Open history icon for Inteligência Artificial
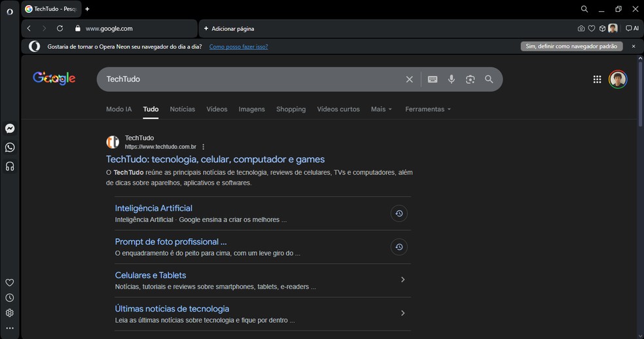The height and width of the screenshot is (339, 644). coord(399,213)
